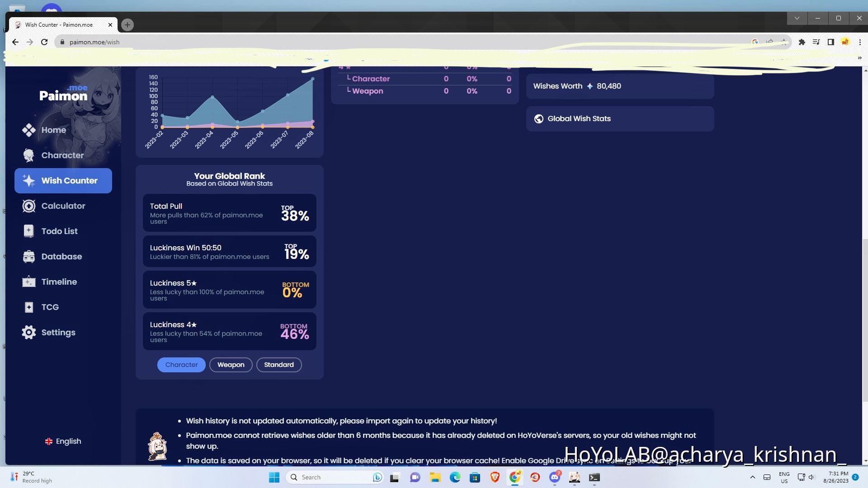The width and height of the screenshot is (868, 488).
Task: Open Settings gear icon in sidebar
Action: point(28,333)
